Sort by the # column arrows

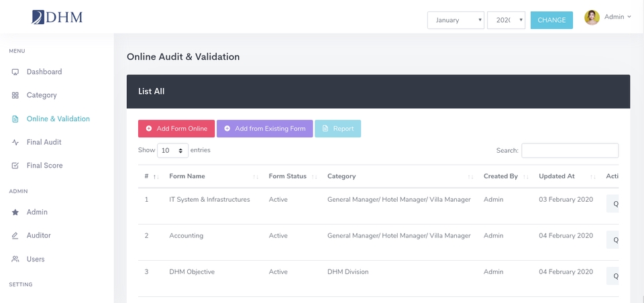coord(156,176)
